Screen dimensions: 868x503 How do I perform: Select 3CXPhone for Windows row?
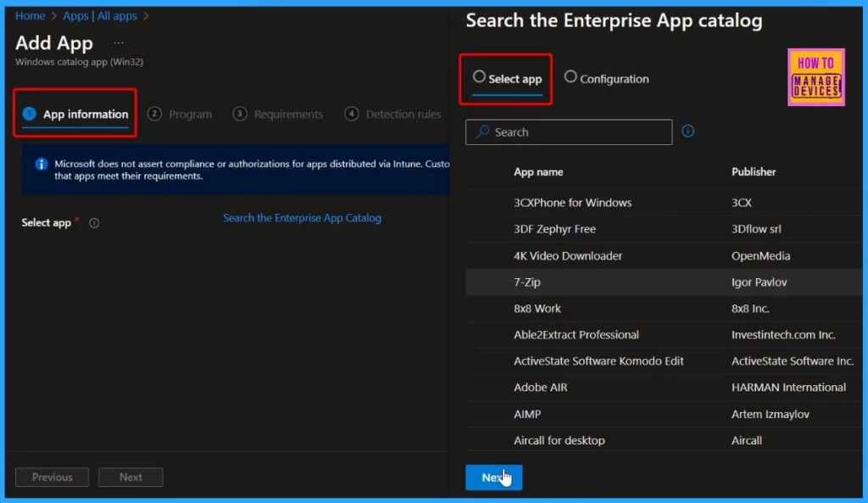coord(664,202)
